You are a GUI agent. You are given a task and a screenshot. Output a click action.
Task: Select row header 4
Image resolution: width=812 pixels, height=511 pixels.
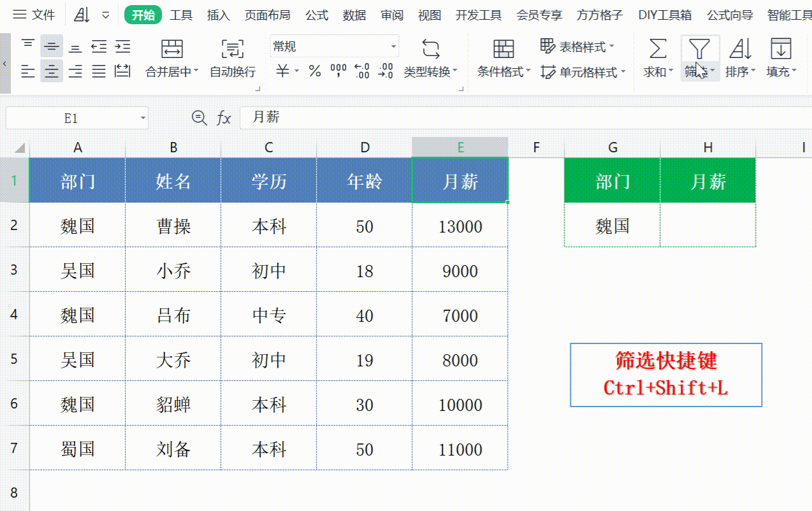14,314
